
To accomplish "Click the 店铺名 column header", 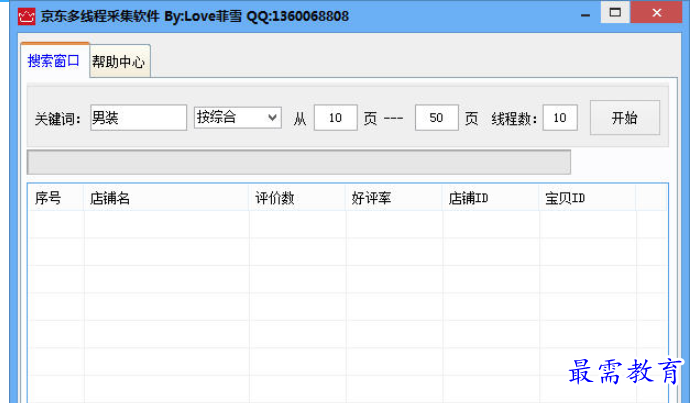I will [x=166, y=198].
